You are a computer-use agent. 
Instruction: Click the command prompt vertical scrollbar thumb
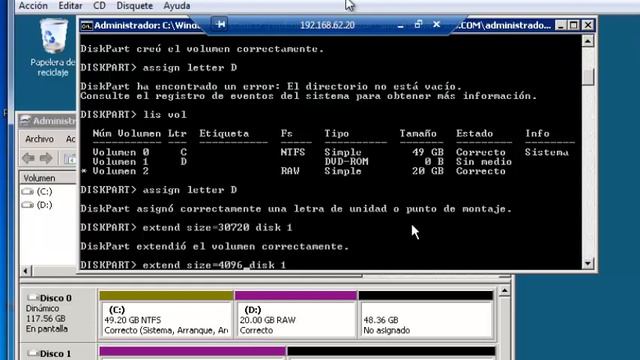[x=588, y=77]
